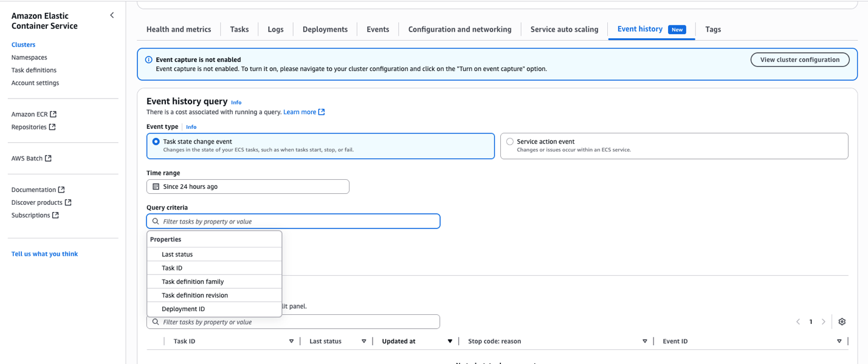Open the table preferences gear icon
Image resolution: width=868 pixels, height=364 pixels.
(842, 321)
